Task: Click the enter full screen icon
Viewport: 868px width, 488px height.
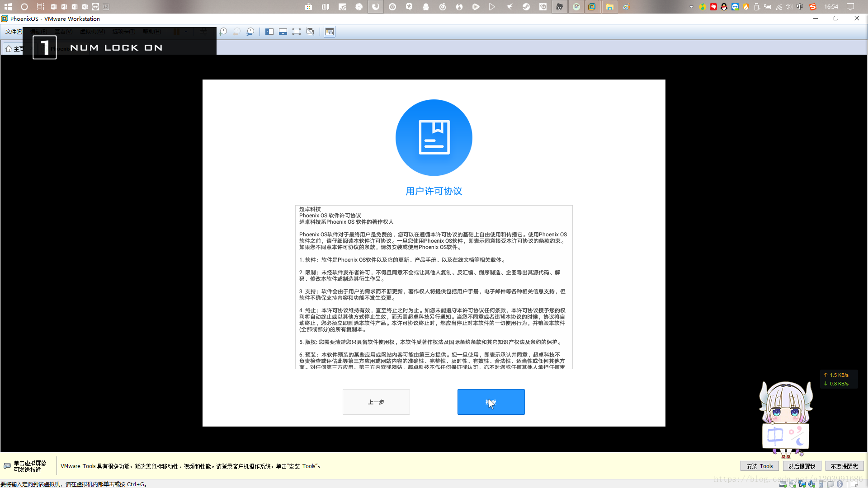Action: pos(297,32)
